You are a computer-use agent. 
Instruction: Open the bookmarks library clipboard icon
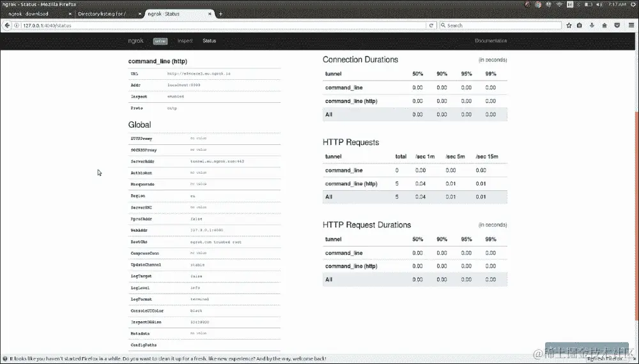coord(580,26)
